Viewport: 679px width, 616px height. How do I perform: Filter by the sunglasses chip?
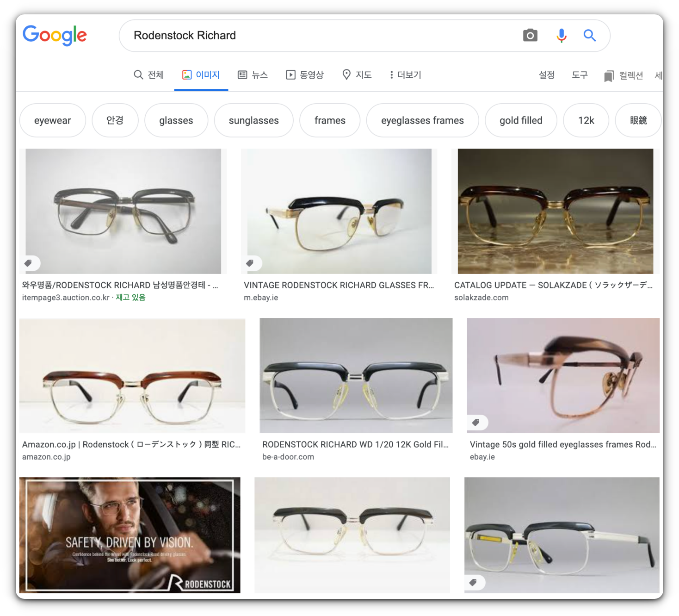(x=254, y=120)
